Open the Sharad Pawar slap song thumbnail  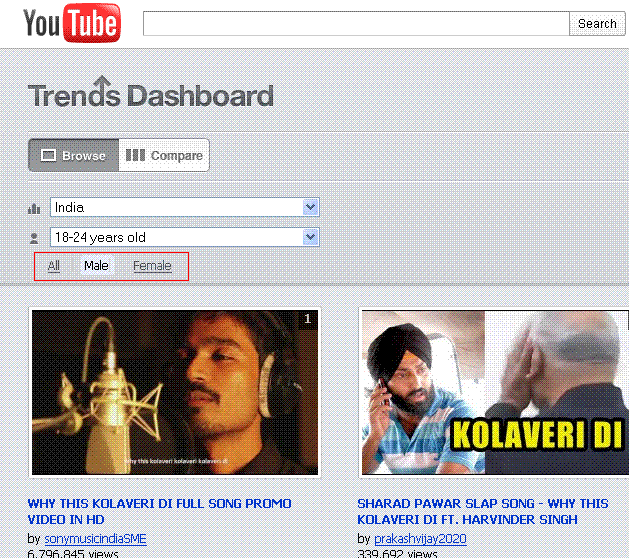(494, 392)
